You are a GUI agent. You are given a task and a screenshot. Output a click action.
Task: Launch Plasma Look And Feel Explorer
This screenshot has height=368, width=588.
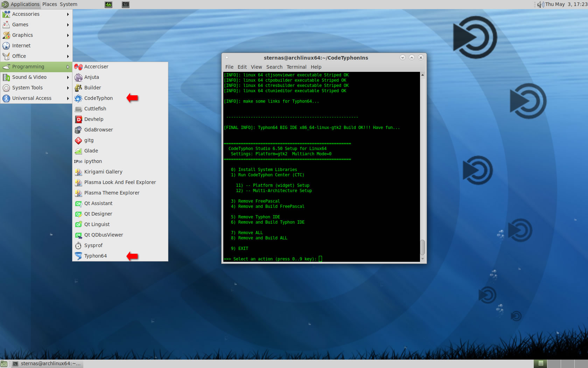(120, 182)
